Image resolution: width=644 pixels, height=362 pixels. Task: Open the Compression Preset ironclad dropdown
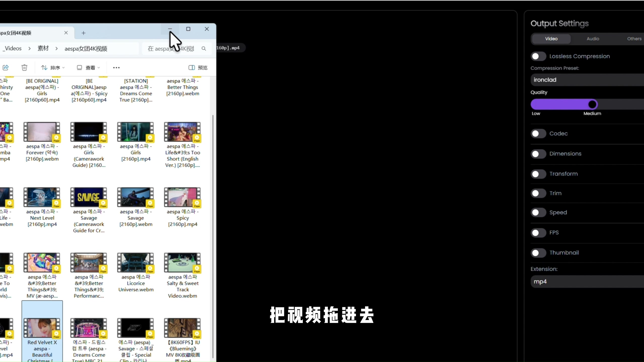click(x=587, y=80)
